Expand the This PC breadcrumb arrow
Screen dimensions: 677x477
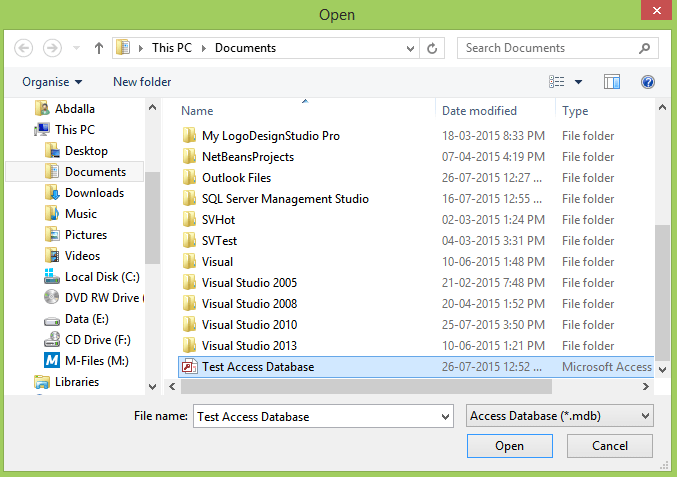141,48
